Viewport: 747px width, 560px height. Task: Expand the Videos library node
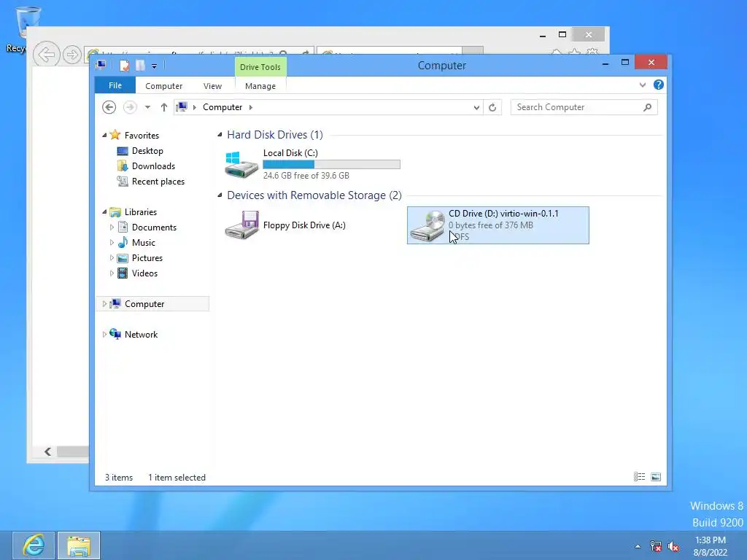112,273
